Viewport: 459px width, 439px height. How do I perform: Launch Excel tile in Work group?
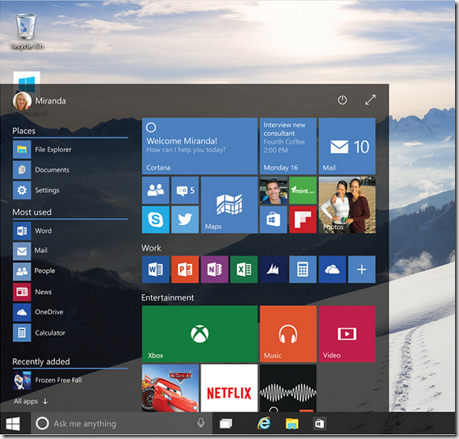point(244,269)
